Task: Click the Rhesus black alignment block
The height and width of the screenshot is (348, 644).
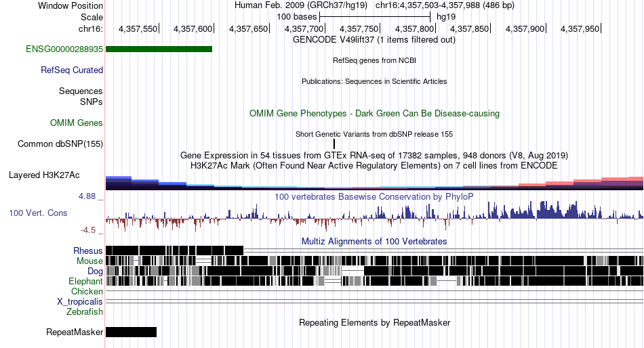Action: [x=174, y=251]
